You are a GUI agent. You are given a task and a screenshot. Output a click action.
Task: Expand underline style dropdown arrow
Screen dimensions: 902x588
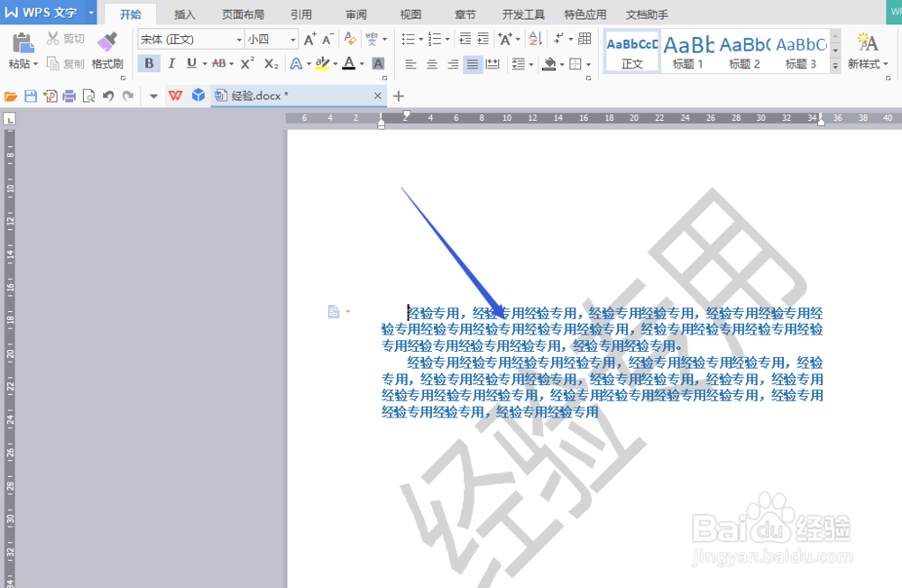coord(205,64)
